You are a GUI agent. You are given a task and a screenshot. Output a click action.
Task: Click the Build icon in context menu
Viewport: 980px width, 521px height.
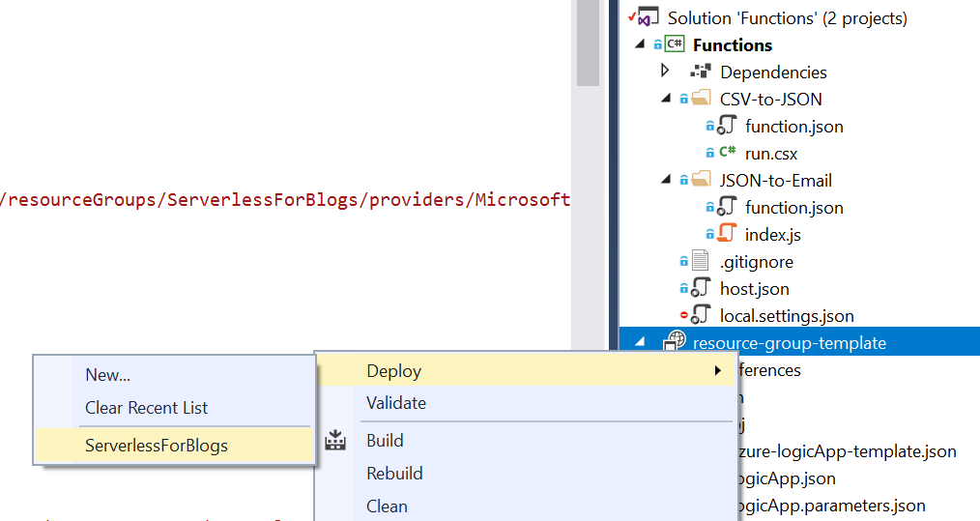(x=335, y=441)
